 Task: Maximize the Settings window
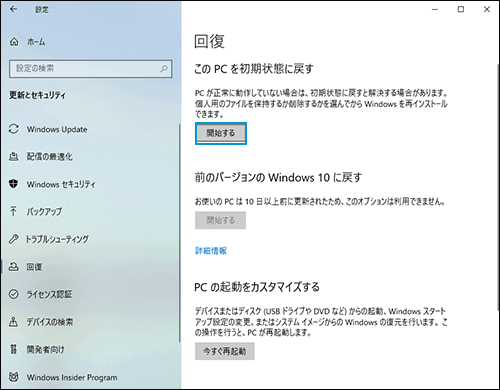[461, 9]
